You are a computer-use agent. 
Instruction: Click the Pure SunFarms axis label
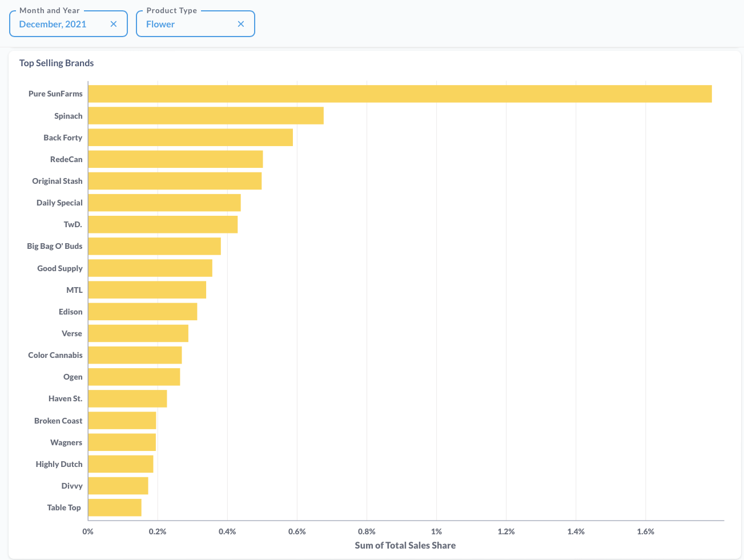55,94
